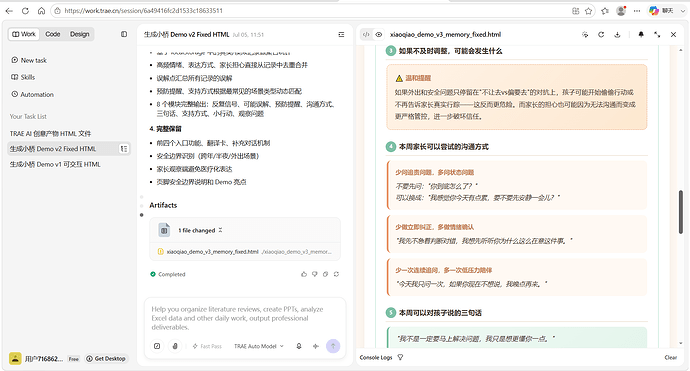
Task: Switch to the Design tab
Action: (x=79, y=34)
